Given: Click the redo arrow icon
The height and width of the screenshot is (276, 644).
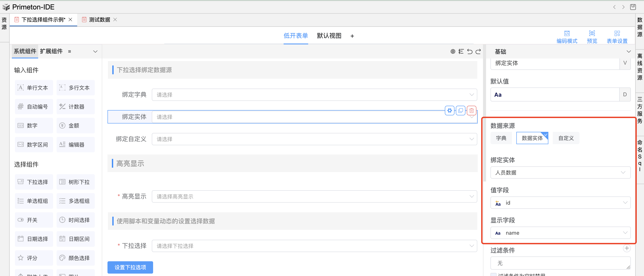Looking at the screenshot, I should click(x=478, y=52).
